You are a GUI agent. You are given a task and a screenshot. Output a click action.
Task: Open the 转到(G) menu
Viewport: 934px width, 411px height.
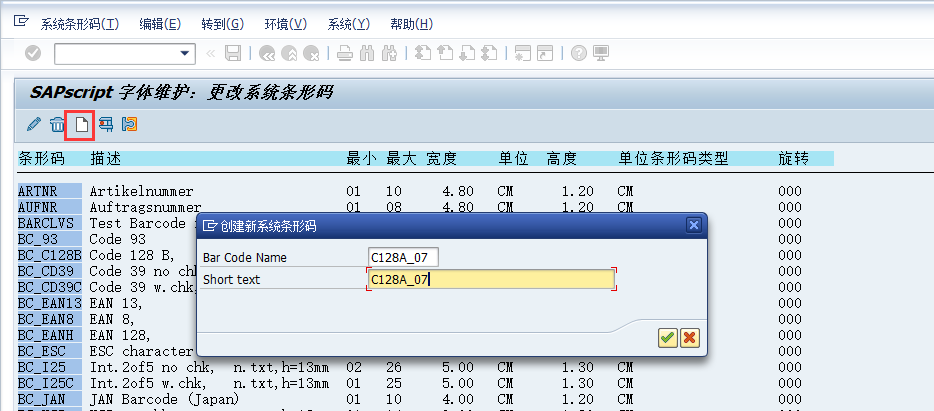click(223, 24)
